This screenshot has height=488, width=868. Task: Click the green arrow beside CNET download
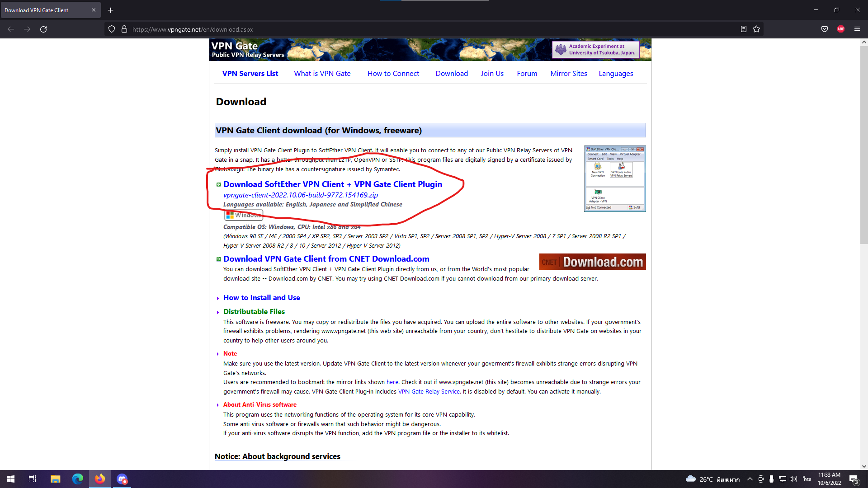219,259
